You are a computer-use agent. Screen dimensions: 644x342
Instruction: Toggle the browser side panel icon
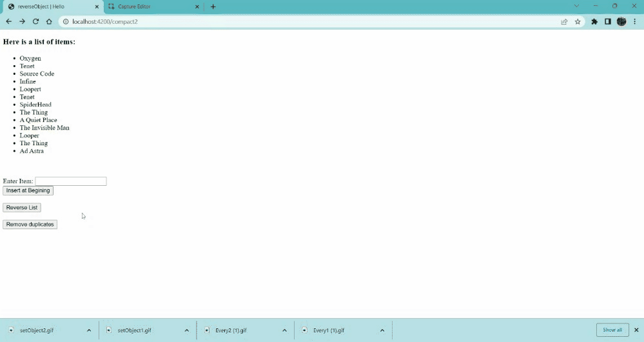(x=608, y=22)
